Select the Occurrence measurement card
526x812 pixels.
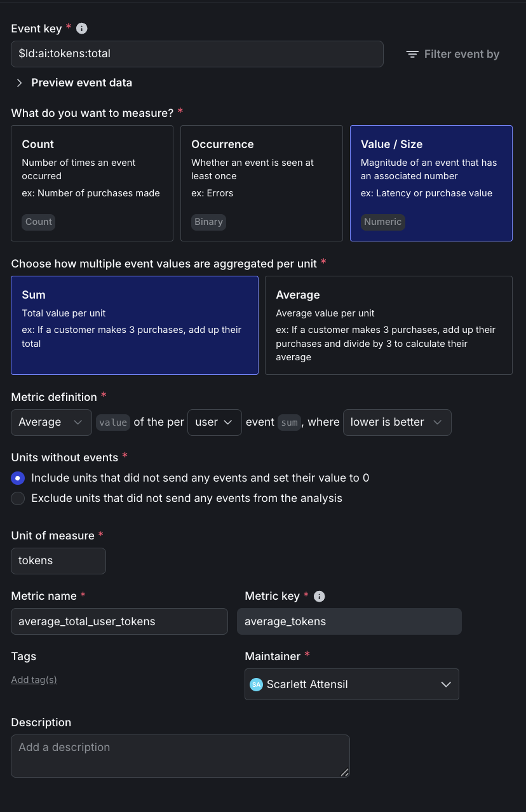pyautogui.click(x=261, y=183)
